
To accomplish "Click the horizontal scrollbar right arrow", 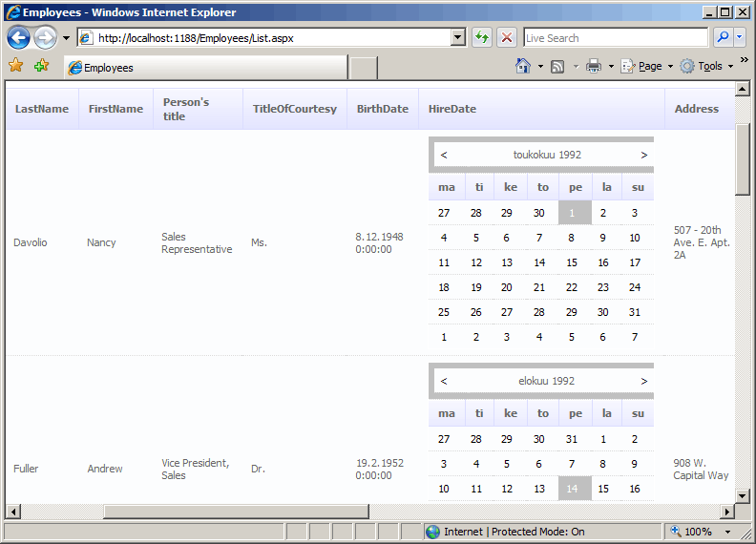I will [727, 512].
